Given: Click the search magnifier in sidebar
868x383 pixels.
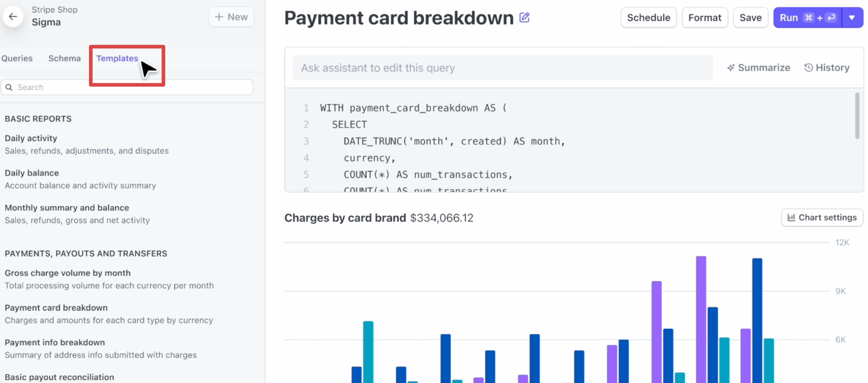Looking at the screenshot, I should pyautogui.click(x=9, y=87).
